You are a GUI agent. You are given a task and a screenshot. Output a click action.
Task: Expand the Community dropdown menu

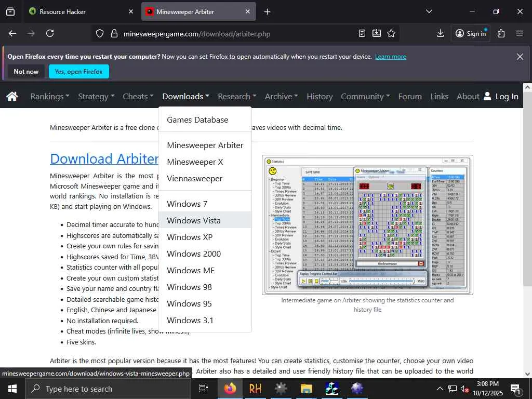[365, 96]
